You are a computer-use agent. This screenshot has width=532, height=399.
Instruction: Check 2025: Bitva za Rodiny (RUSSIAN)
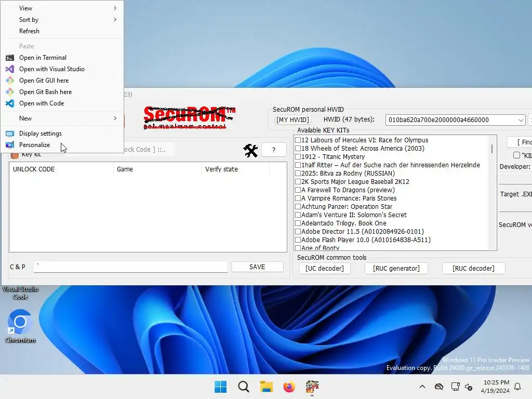298,174
